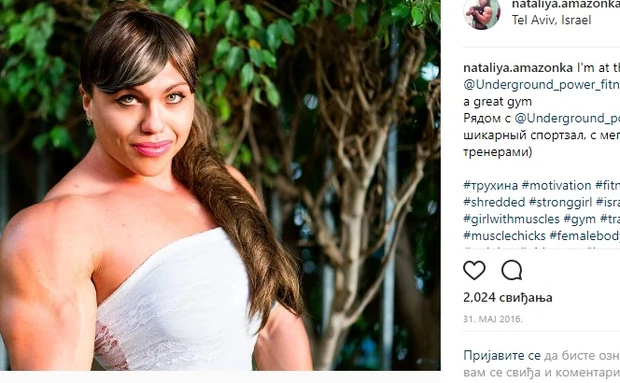Image resolution: width=620 pixels, height=383 pixels.
Task: Open the #musclechicks hashtag
Action: click(504, 236)
